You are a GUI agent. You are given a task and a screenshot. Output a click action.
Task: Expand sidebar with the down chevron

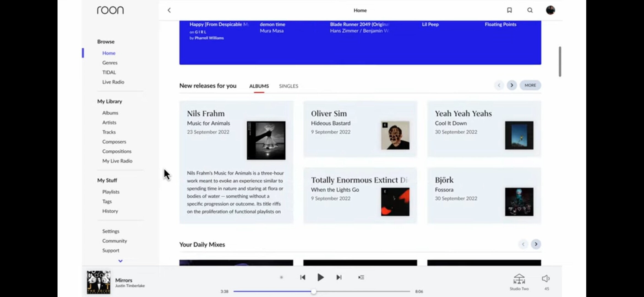click(x=120, y=261)
